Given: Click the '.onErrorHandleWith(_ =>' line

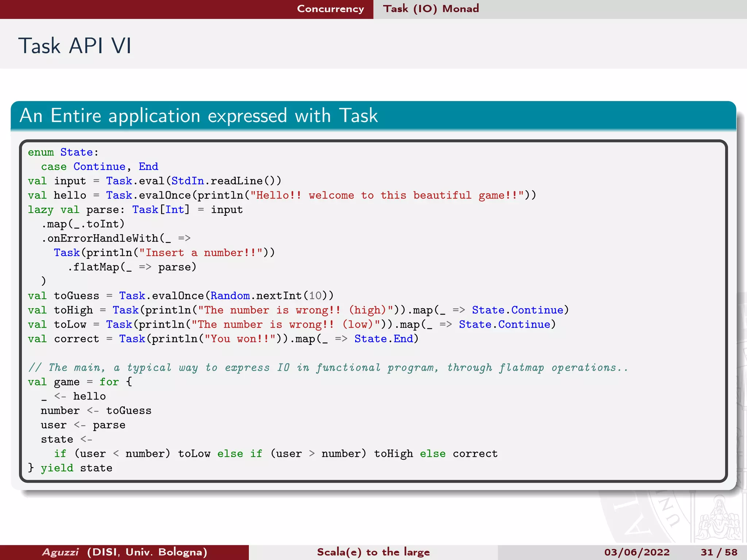Looking at the screenshot, I should (x=116, y=238).
